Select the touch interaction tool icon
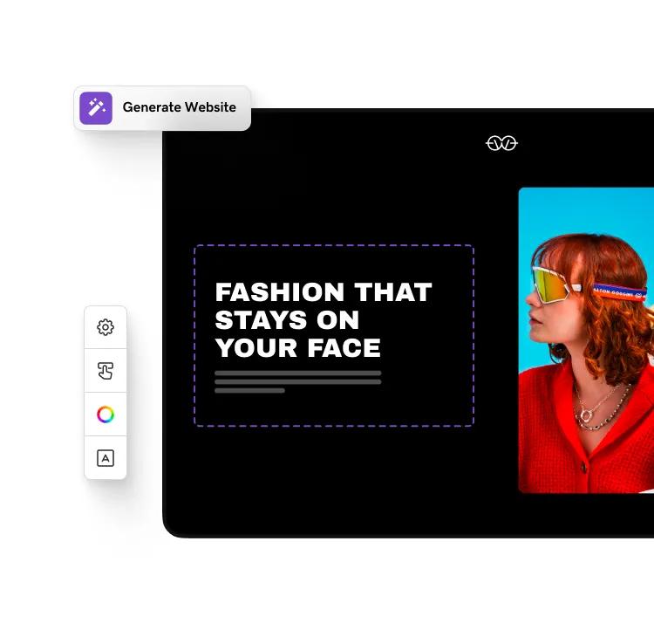The height and width of the screenshot is (644, 654). click(x=106, y=371)
